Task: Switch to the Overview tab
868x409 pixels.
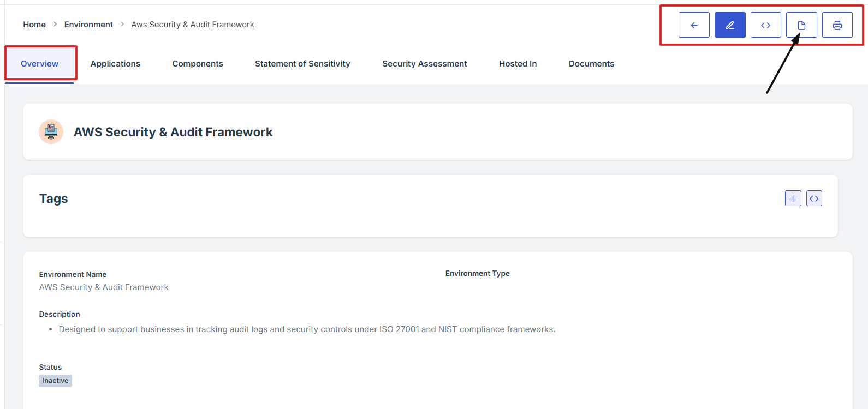Action: coord(39,64)
